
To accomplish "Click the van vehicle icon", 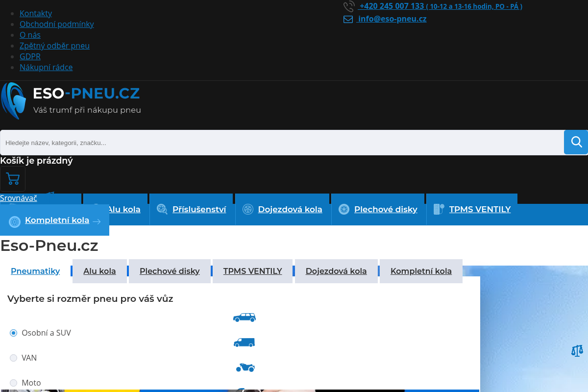I will tap(245, 342).
